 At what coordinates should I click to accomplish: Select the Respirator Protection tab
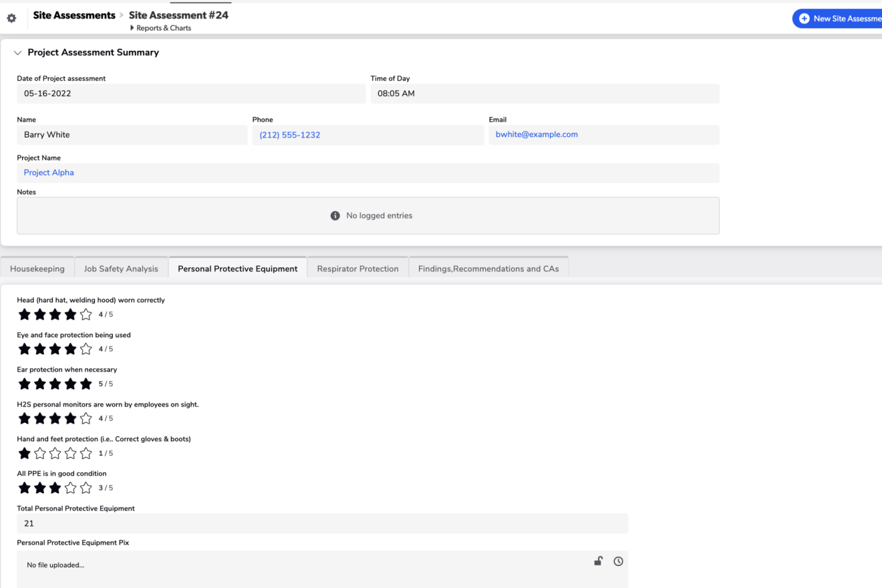(x=357, y=269)
